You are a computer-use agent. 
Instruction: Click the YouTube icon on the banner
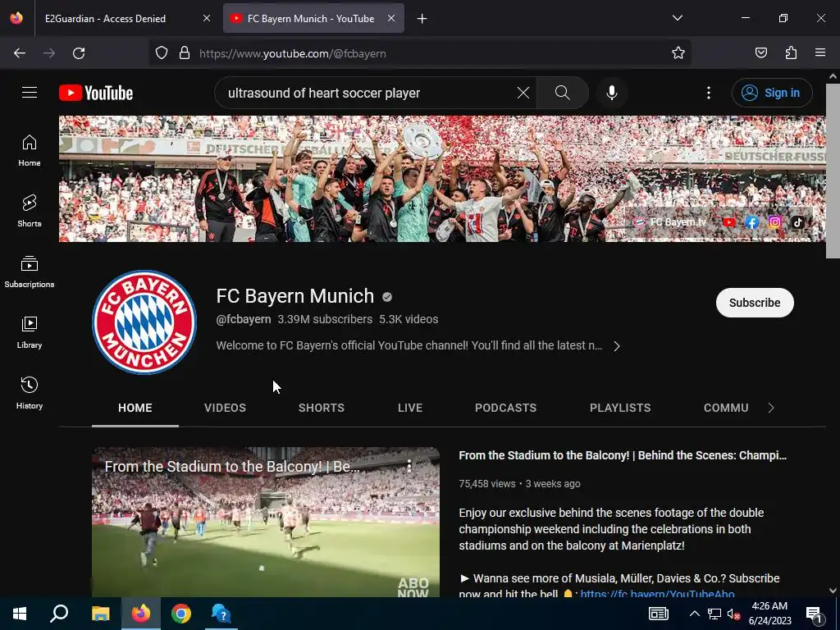tap(729, 221)
